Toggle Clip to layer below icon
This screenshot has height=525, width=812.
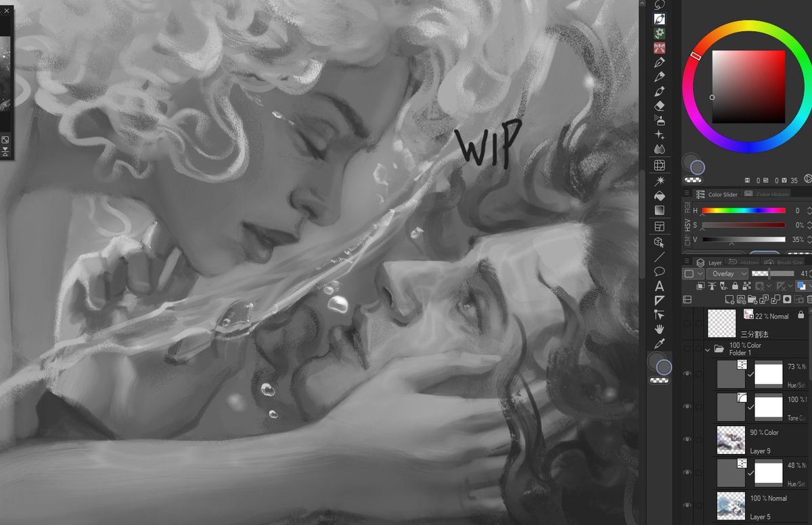point(700,287)
